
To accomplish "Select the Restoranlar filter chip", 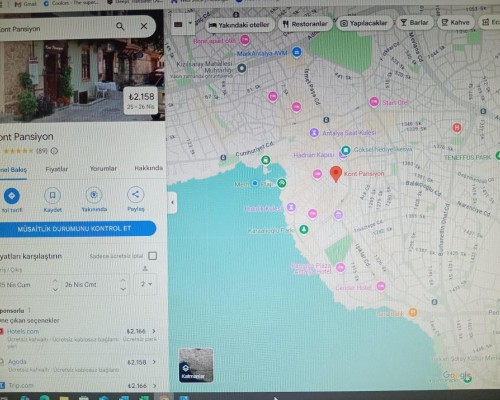I will [305, 24].
